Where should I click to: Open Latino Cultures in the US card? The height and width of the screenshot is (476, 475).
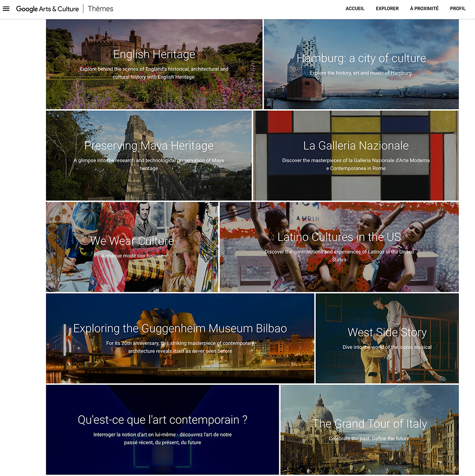click(339, 247)
